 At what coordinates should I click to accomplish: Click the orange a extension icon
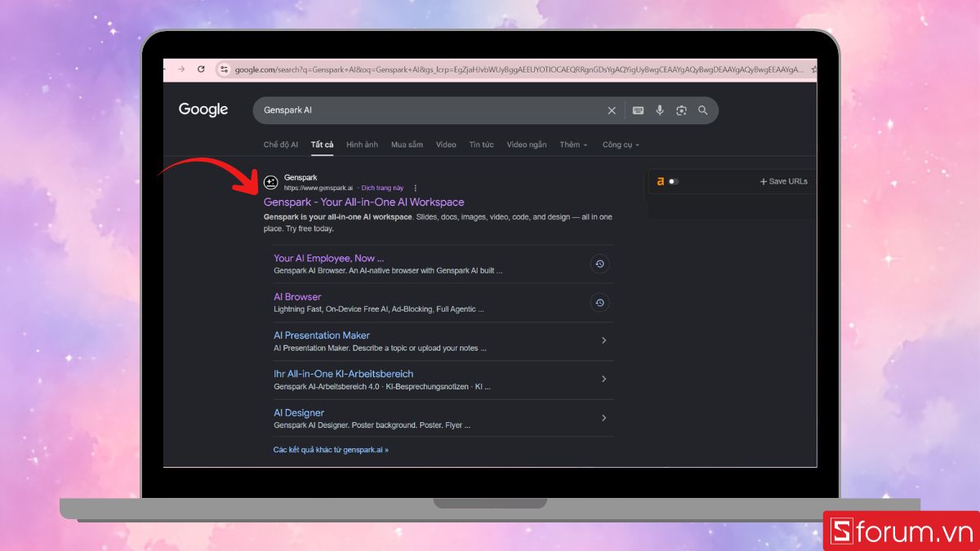(661, 181)
